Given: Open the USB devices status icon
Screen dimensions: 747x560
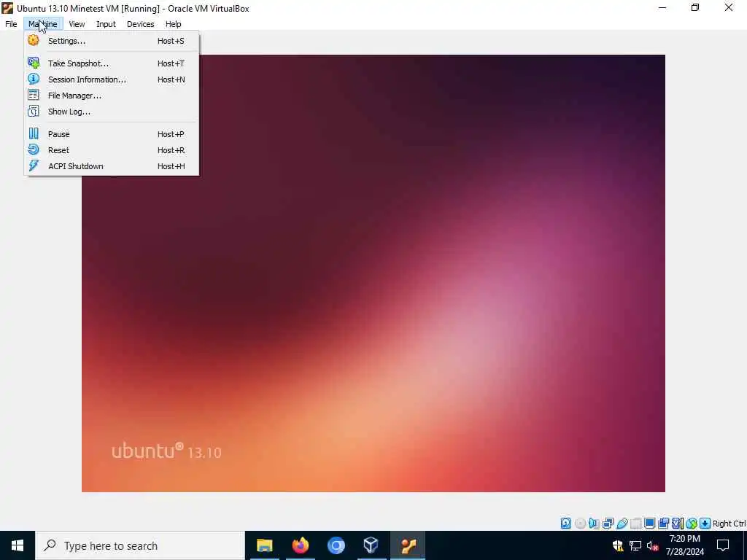Looking at the screenshot, I should tap(622, 524).
